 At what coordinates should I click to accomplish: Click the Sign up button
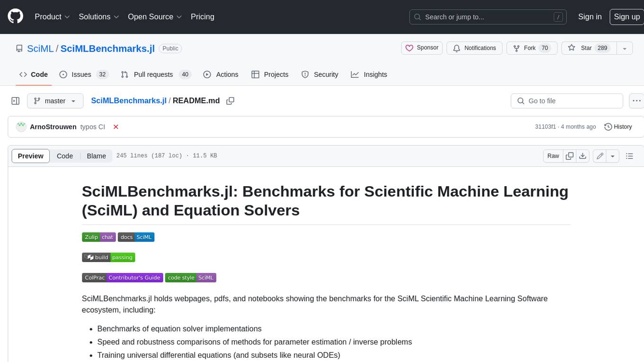(x=626, y=17)
